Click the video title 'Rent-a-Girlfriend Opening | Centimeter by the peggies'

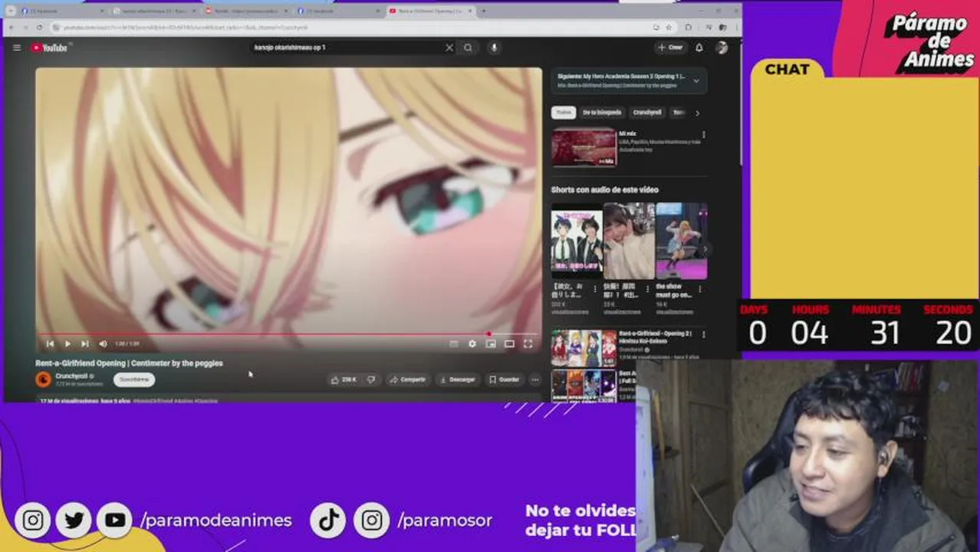point(129,363)
